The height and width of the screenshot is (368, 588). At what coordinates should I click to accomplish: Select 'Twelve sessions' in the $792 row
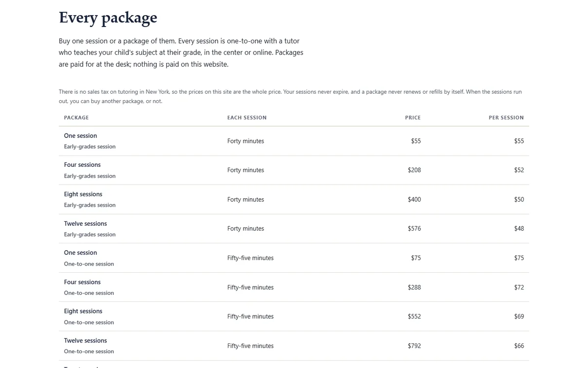click(85, 341)
